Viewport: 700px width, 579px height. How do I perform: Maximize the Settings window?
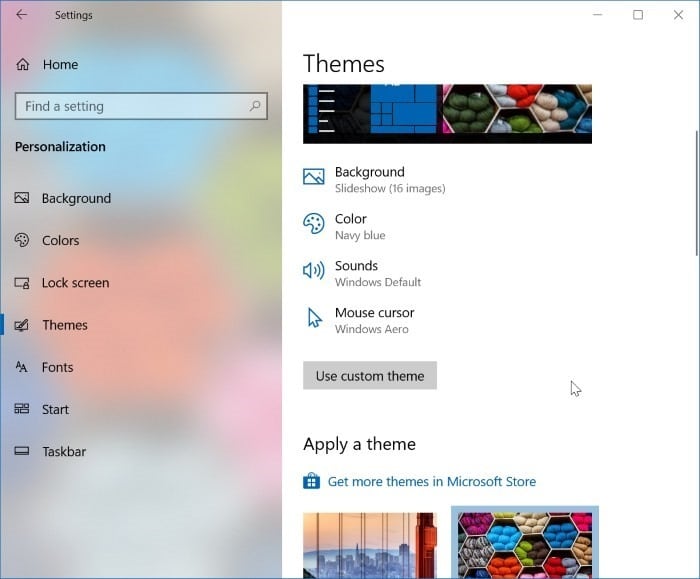(638, 15)
